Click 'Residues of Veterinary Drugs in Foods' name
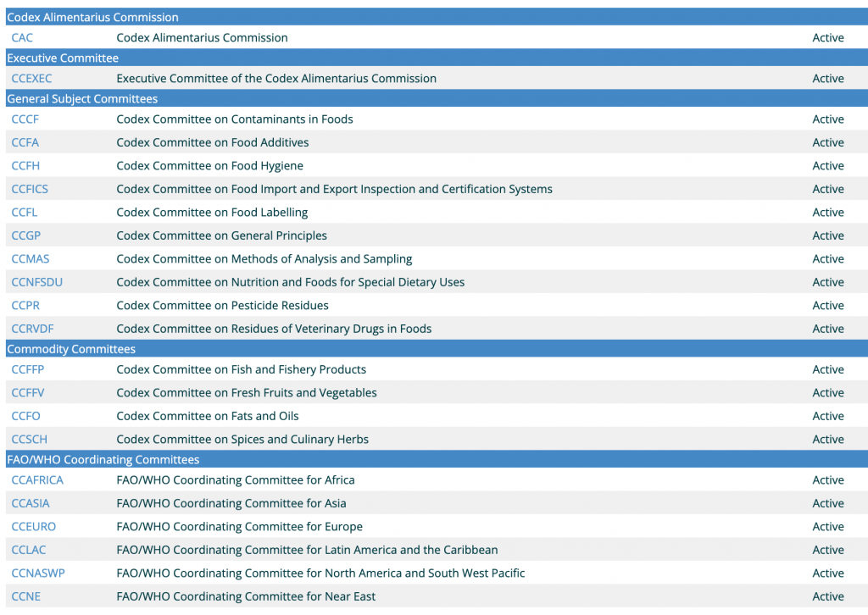This screenshot has width=868, height=615. [331, 328]
